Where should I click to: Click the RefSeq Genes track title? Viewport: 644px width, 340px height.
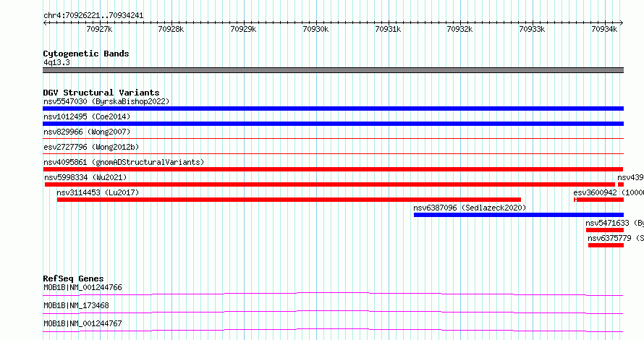point(73,279)
